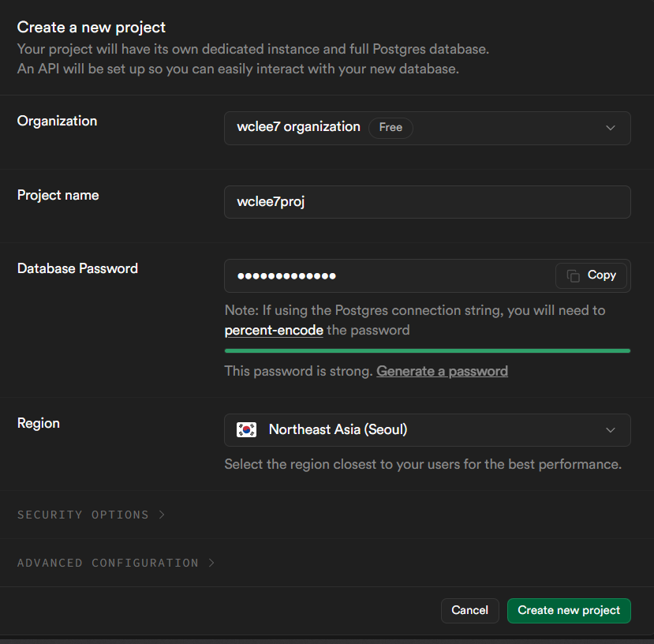Click the chevron next to Advanced Configuration
Viewport: 654px width, 644px height.
pos(211,563)
